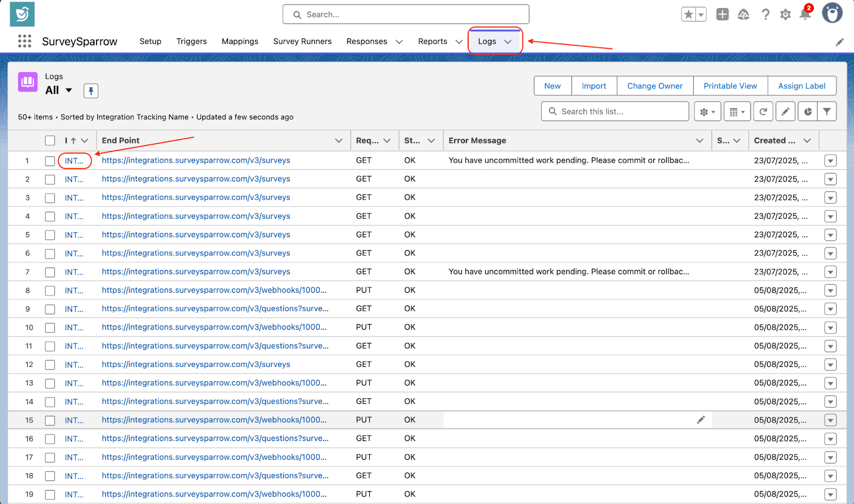
Task: Open list view controls gear dropdown
Action: coord(707,111)
